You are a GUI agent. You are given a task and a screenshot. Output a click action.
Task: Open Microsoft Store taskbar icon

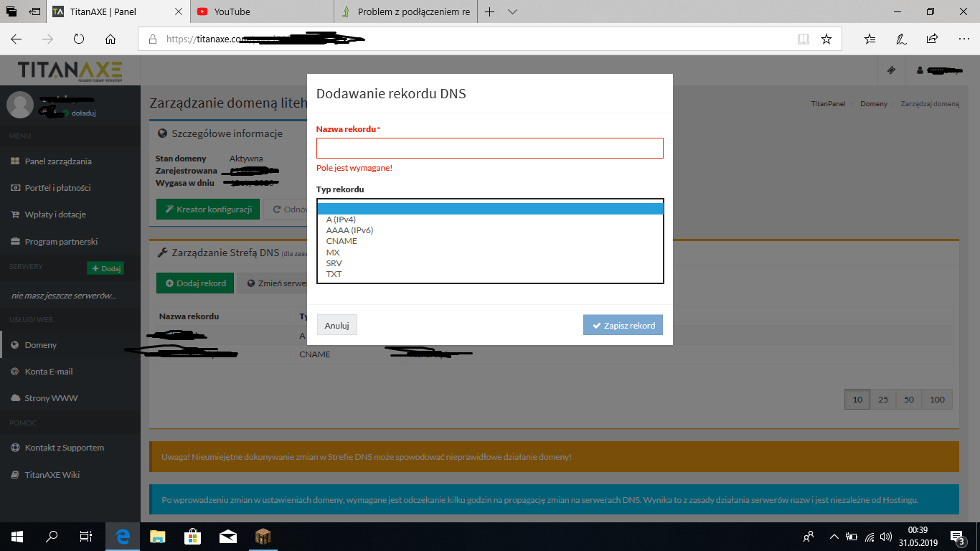coord(192,536)
